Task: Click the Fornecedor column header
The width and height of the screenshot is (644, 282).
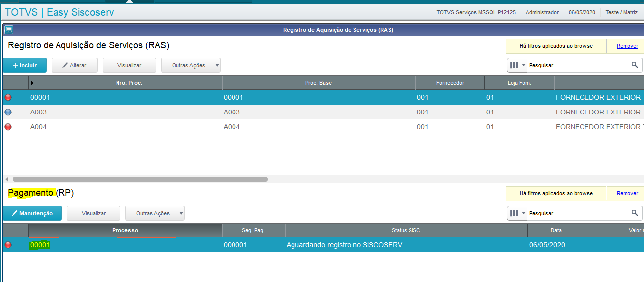Action: click(x=450, y=83)
